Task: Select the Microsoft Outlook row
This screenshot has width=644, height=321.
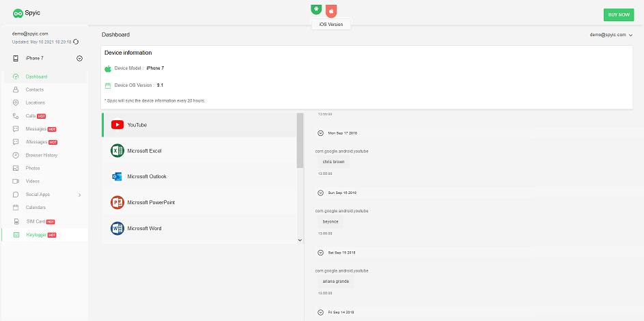Action: (199, 176)
